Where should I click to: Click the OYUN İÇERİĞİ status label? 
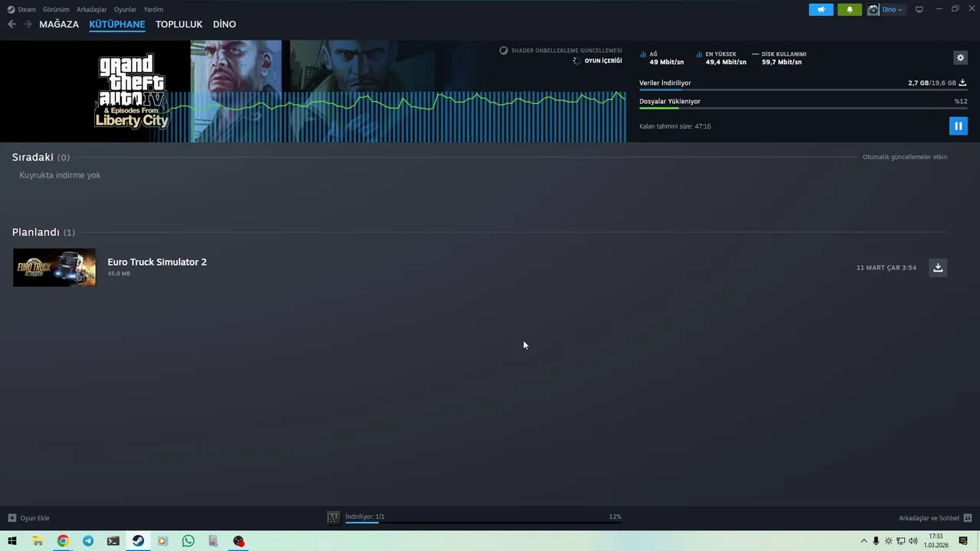(x=603, y=60)
